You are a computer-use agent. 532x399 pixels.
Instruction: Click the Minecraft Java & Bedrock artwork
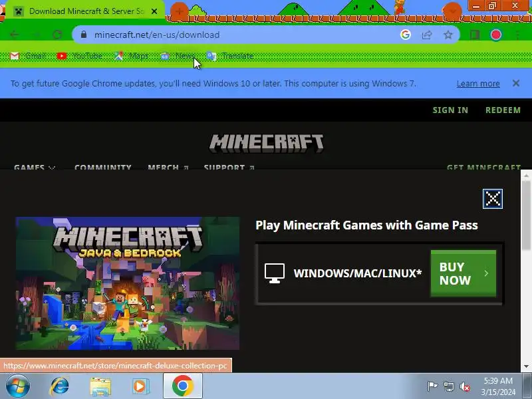(127, 283)
